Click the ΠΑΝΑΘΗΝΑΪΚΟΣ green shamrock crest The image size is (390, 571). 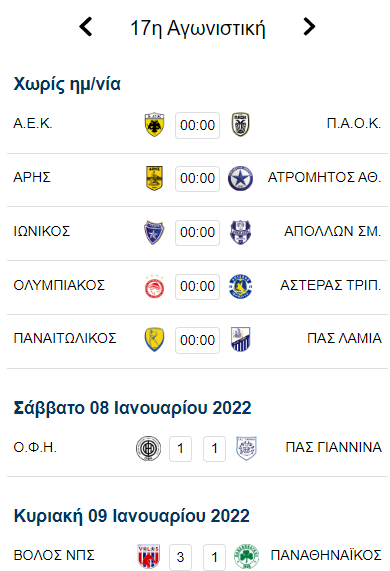246,556
